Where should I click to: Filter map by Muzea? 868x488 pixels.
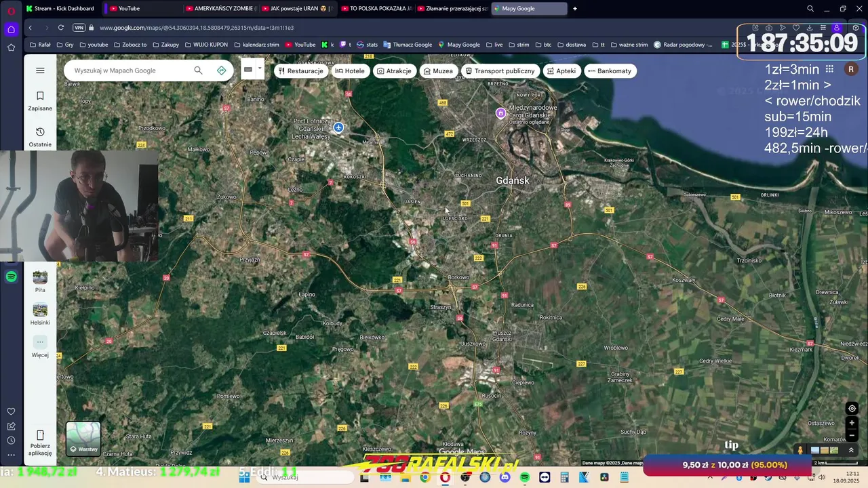(x=438, y=70)
